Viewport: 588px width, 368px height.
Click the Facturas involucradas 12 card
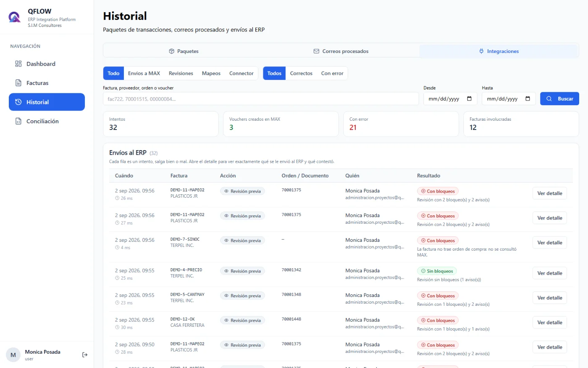521,124
